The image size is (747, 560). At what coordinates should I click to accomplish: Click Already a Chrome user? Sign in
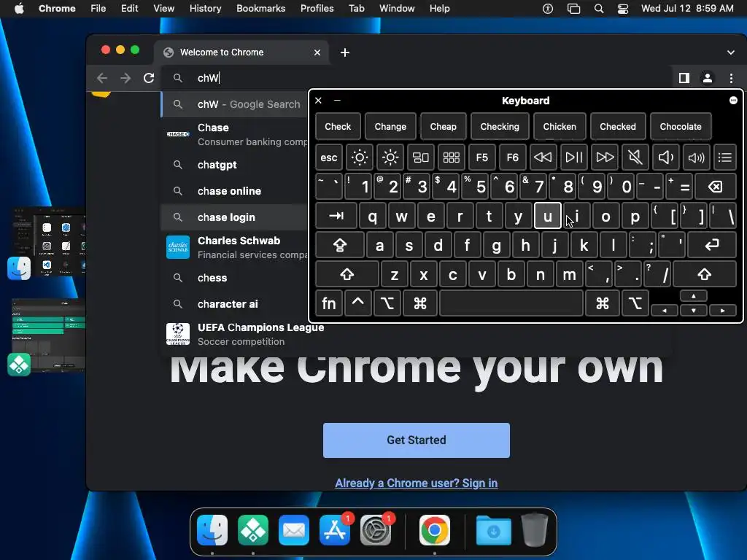[x=417, y=483]
